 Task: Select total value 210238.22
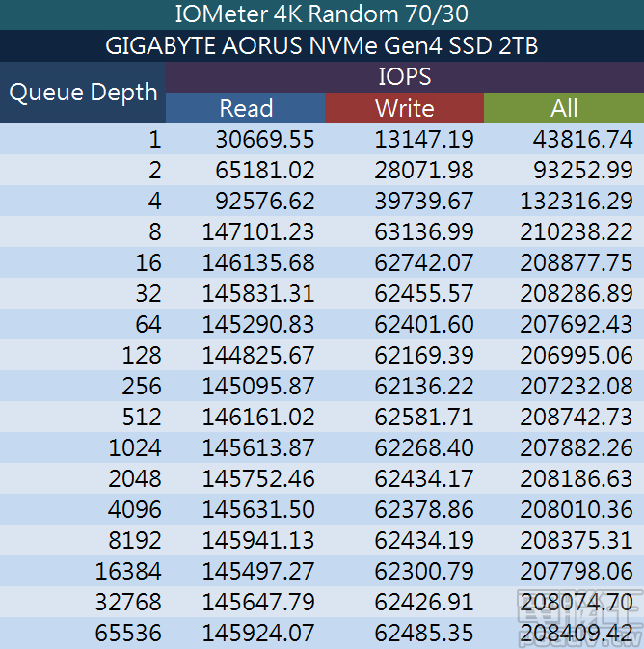tap(577, 231)
